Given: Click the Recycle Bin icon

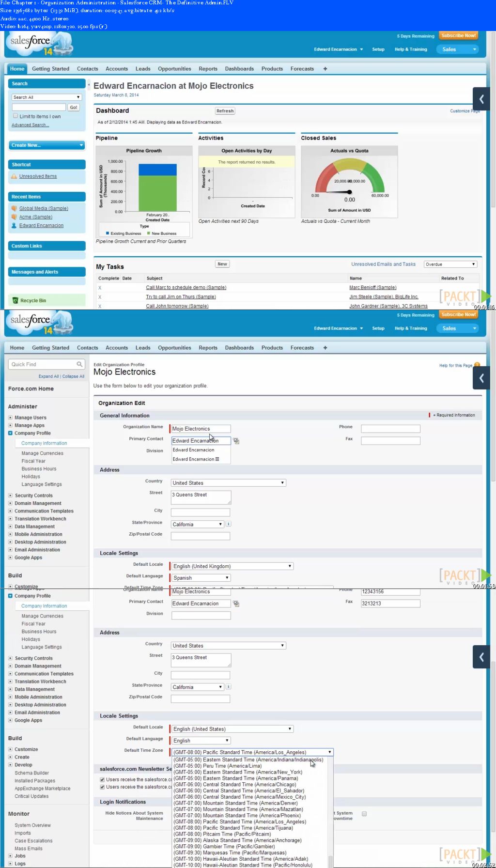Looking at the screenshot, I should [x=15, y=301].
